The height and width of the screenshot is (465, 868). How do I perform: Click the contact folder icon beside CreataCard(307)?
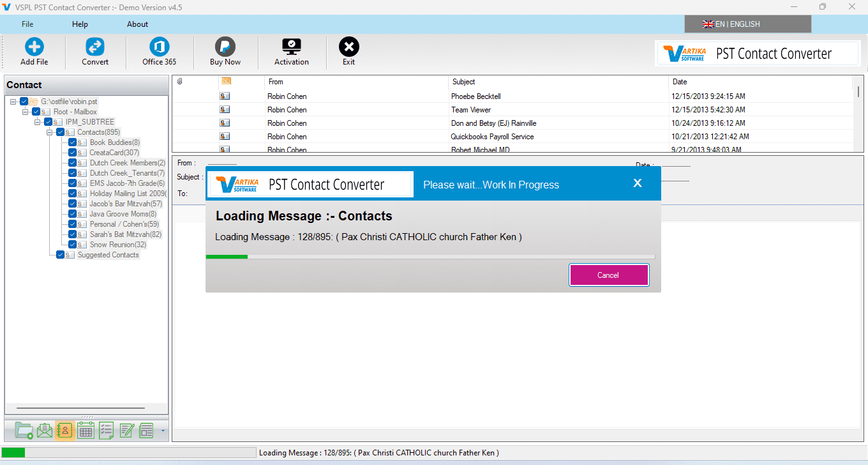82,153
